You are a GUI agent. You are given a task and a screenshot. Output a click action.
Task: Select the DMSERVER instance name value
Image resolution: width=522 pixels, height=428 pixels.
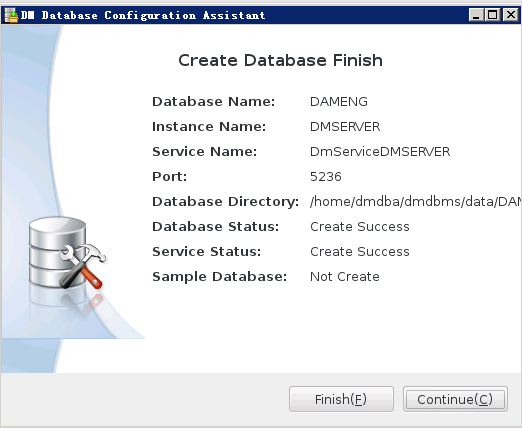coord(345,127)
